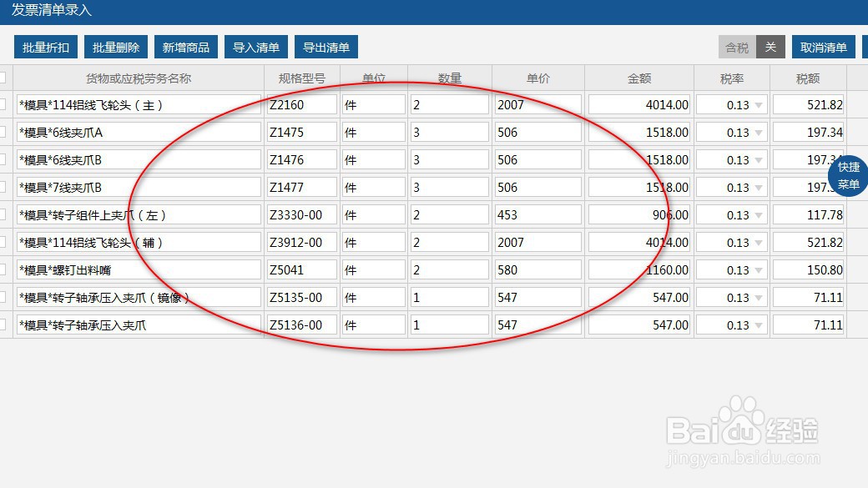868x488 pixels.
Task: Click unit price field 580
Action: click(538, 270)
